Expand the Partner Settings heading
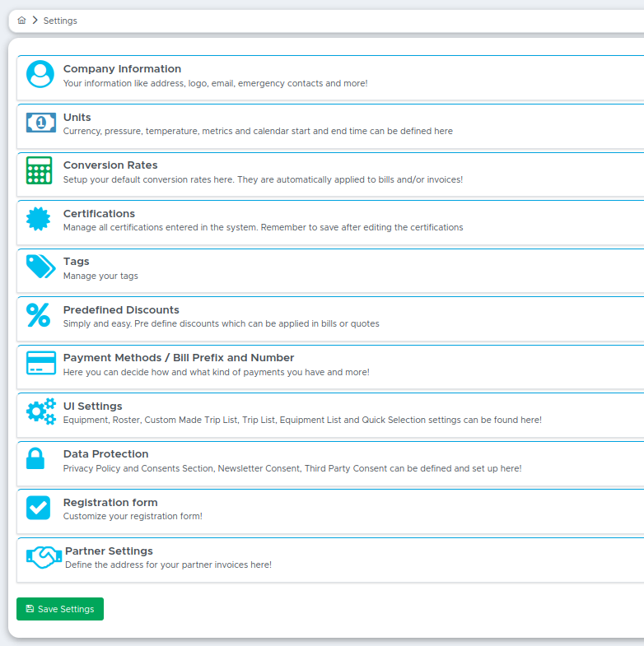 click(x=109, y=551)
